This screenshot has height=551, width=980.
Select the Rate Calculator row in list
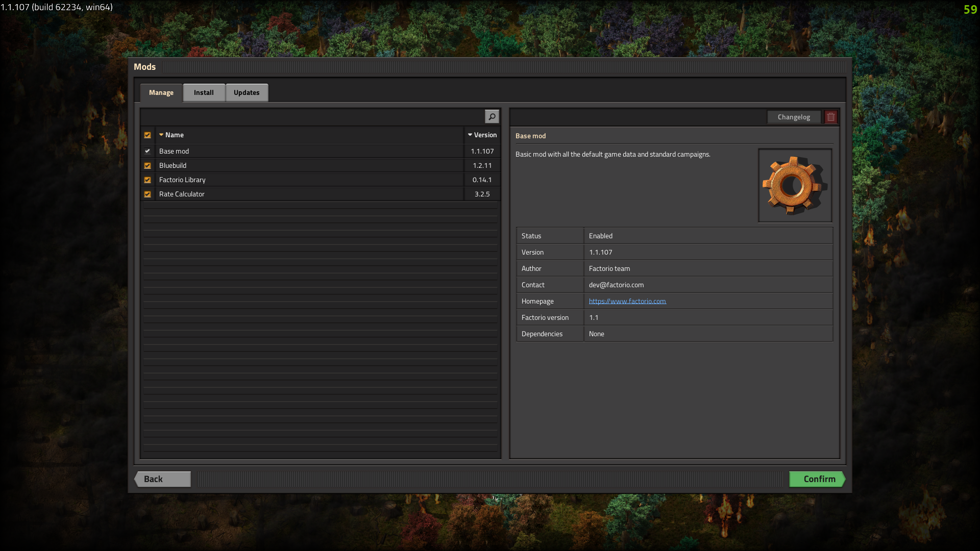[306, 194]
